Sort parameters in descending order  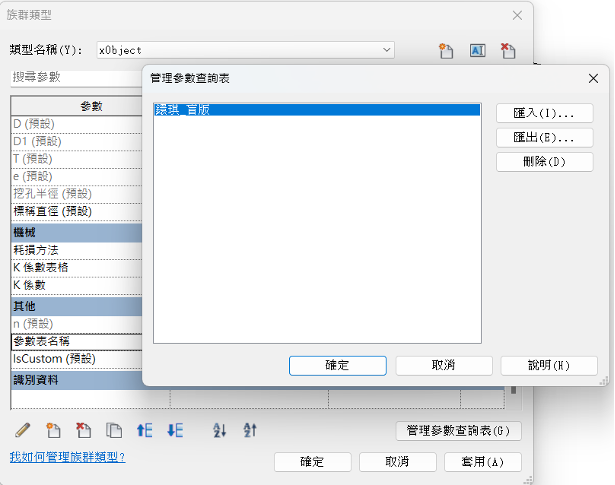(x=250, y=430)
